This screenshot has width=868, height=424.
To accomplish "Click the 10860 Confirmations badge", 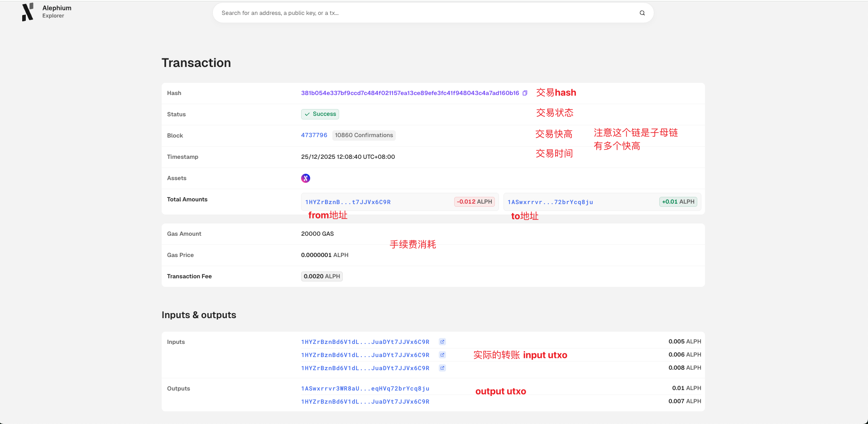I will tap(364, 135).
